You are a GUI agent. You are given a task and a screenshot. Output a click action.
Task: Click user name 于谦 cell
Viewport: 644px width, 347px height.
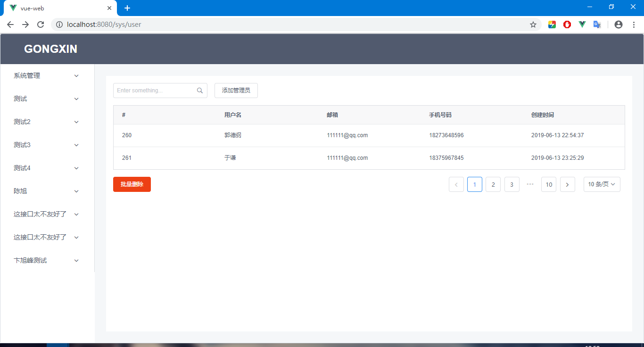tap(230, 158)
